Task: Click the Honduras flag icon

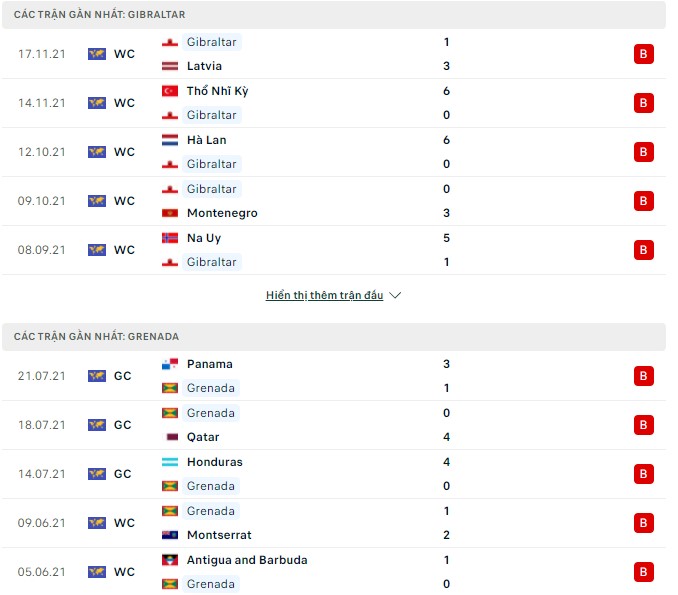Action: point(170,462)
